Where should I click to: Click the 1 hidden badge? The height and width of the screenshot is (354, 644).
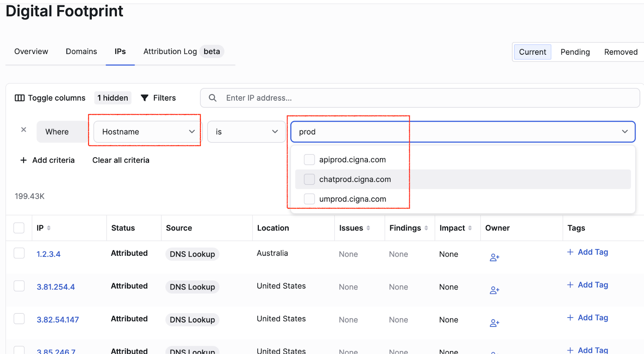click(x=113, y=98)
